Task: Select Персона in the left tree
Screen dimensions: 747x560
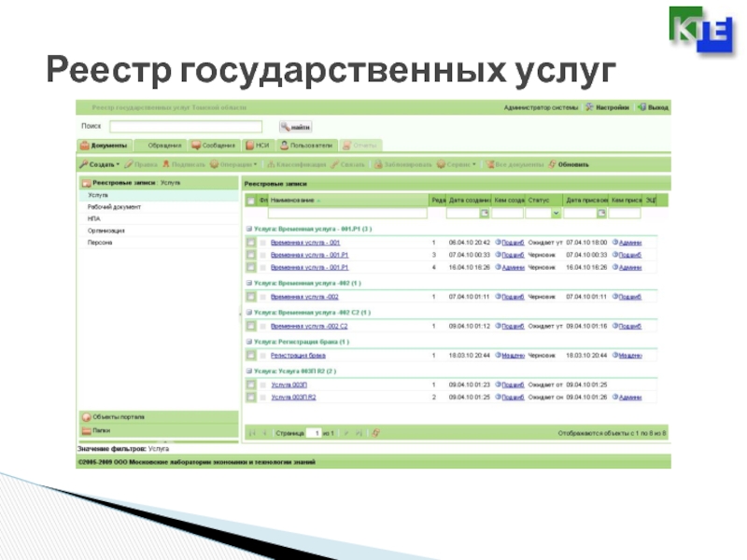Action: coord(159,243)
